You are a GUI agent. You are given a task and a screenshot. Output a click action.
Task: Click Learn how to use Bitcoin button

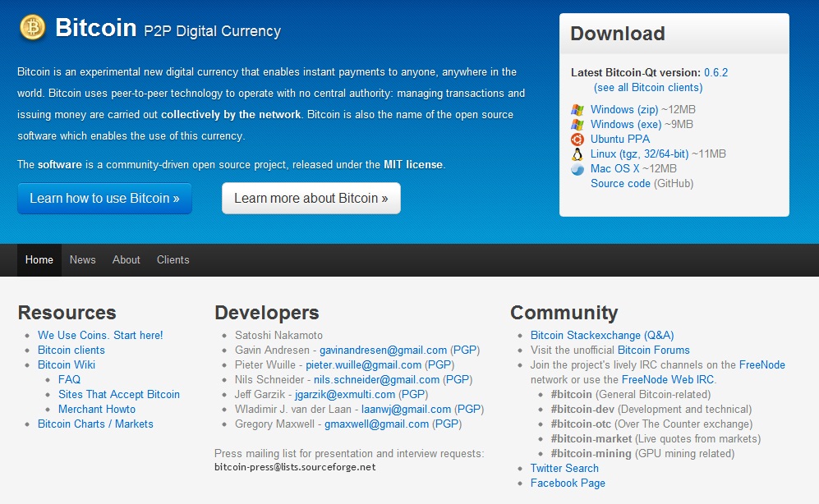104,199
